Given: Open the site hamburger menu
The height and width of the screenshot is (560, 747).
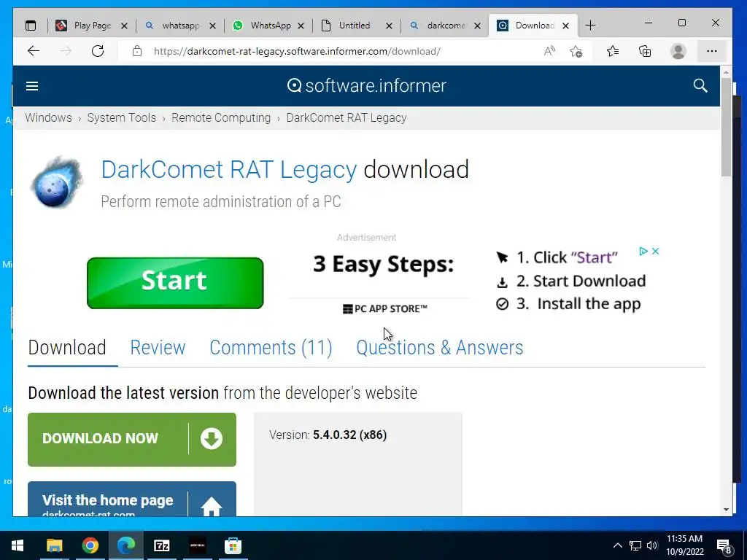Looking at the screenshot, I should [x=32, y=86].
